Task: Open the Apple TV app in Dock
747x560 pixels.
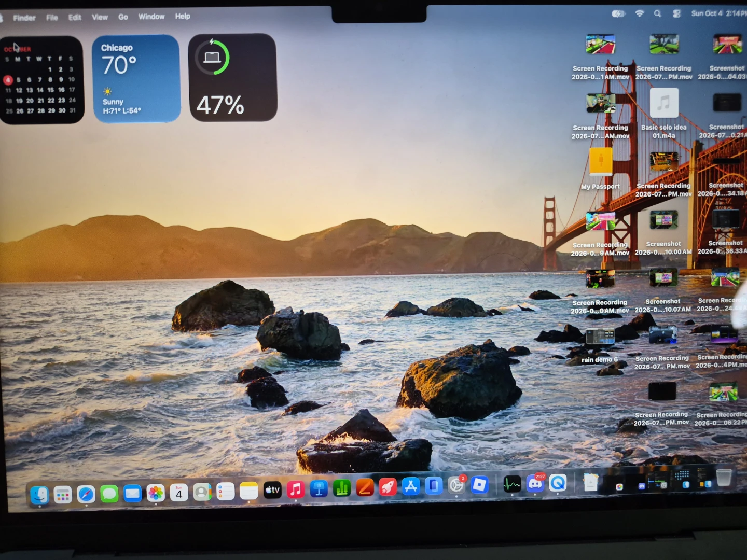Action: 272,489
